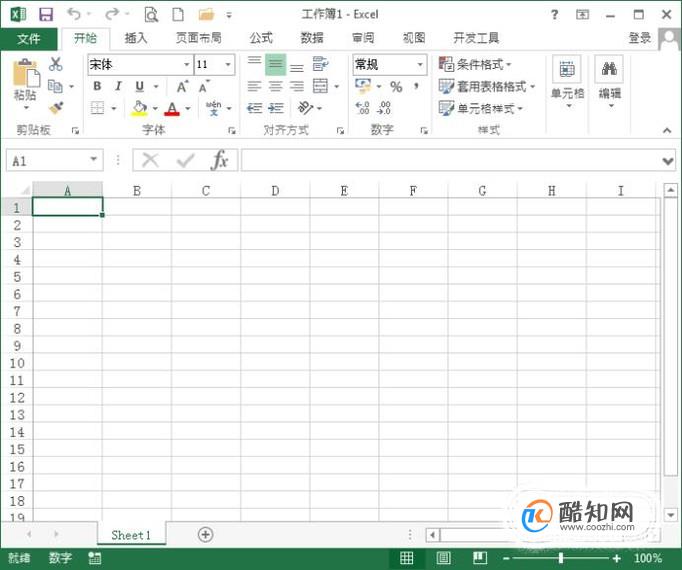Copy selection with copy icon
This screenshot has width=682, height=570.
coord(55,86)
